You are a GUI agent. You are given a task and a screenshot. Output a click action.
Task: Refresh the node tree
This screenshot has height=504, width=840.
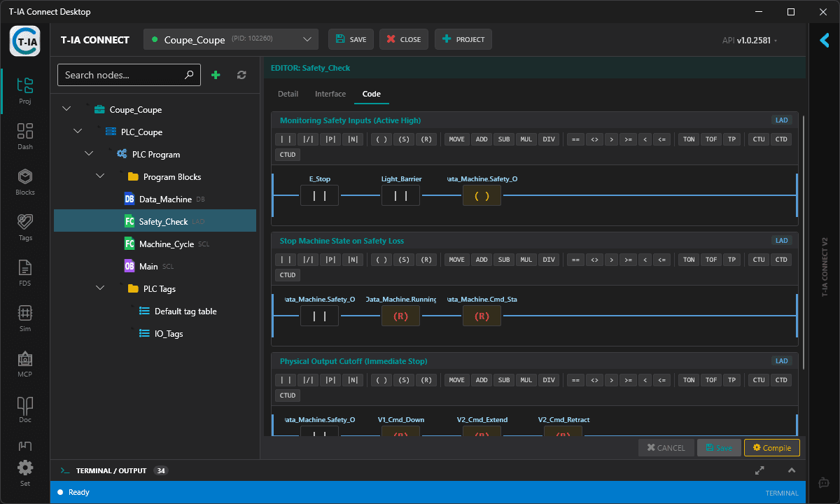click(x=240, y=74)
